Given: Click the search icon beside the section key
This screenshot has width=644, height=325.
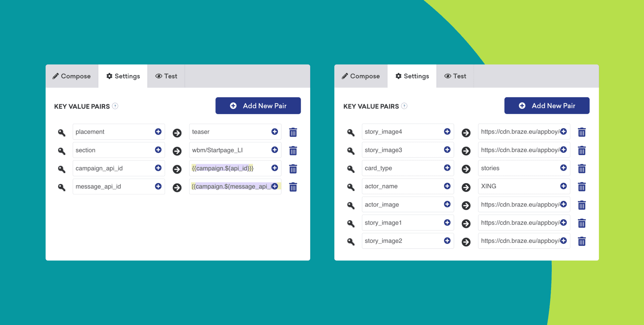Looking at the screenshot, I should tap(62, 151).
